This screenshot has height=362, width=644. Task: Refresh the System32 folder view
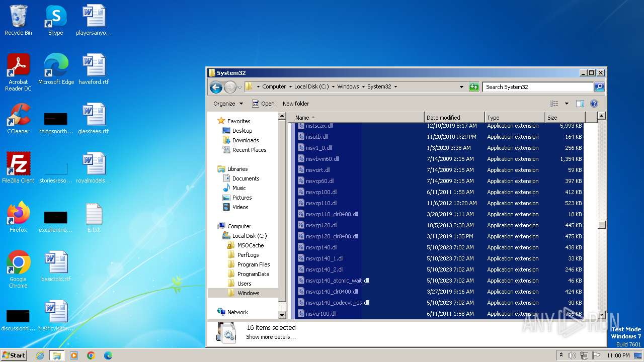point(474,87)
